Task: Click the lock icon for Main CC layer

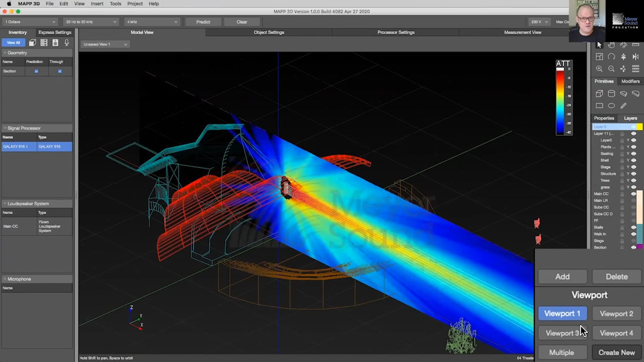Action: point(622,194)
